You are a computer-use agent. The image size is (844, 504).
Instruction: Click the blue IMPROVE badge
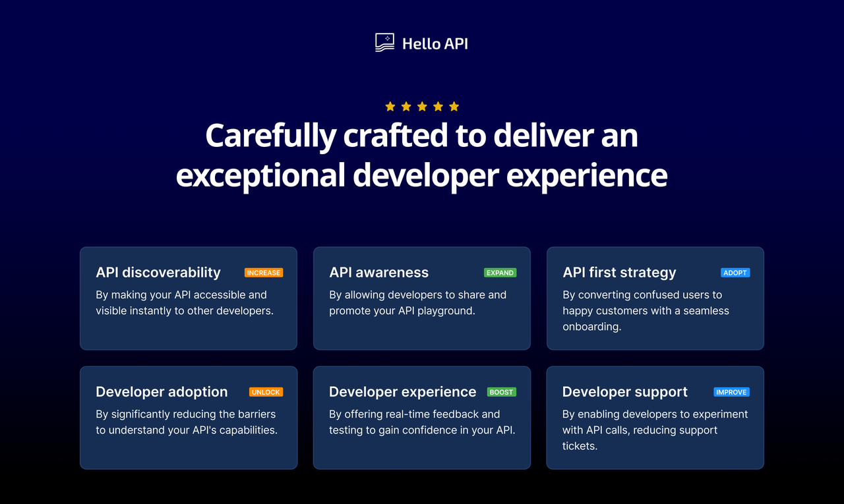(731, 391)
